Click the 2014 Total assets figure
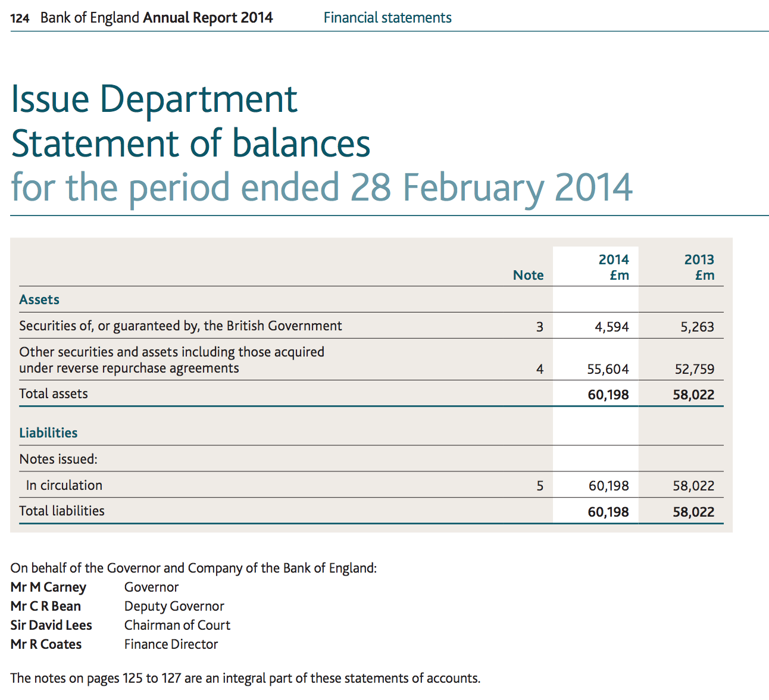The height and width of the screenshot is (700, 769). [x=608, y=395]
